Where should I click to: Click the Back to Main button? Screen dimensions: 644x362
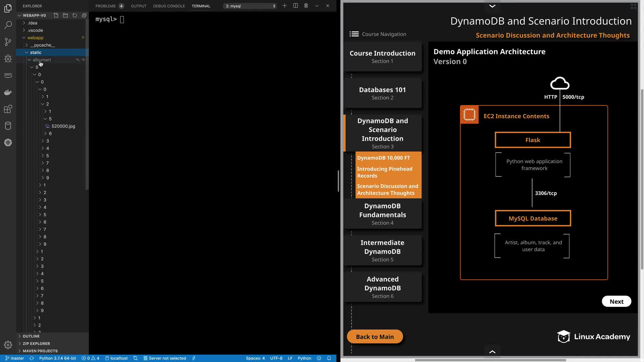pyautogui.click(x=375, y=337)
